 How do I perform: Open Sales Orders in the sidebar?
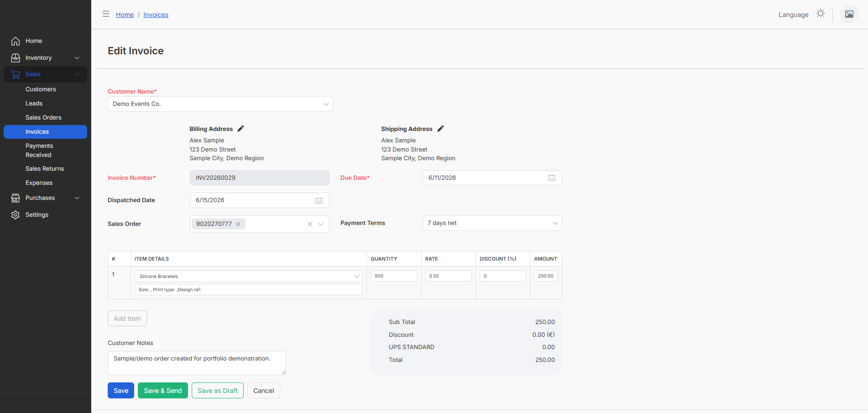point(43,118)
